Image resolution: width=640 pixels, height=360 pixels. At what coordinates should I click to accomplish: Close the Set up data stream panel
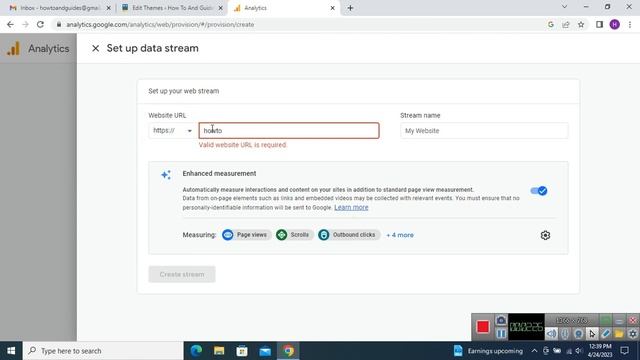point(96,48)
